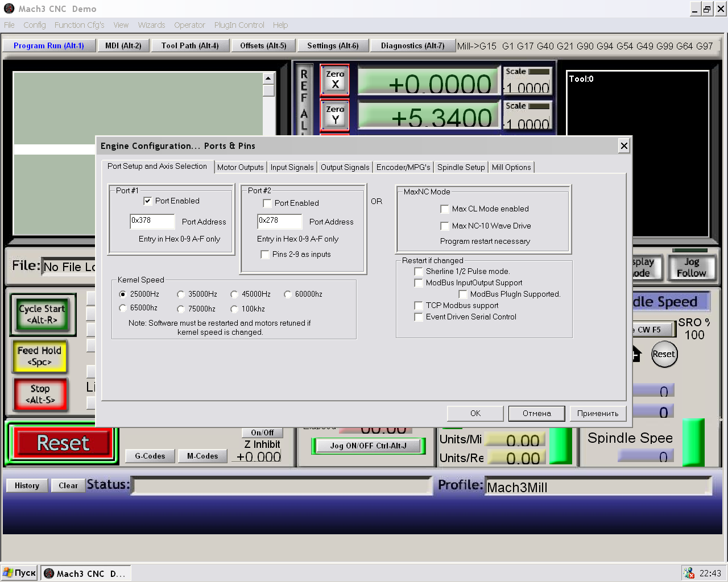
Task: Enable Max CL Mode checkbox
Action: [444, 209]
